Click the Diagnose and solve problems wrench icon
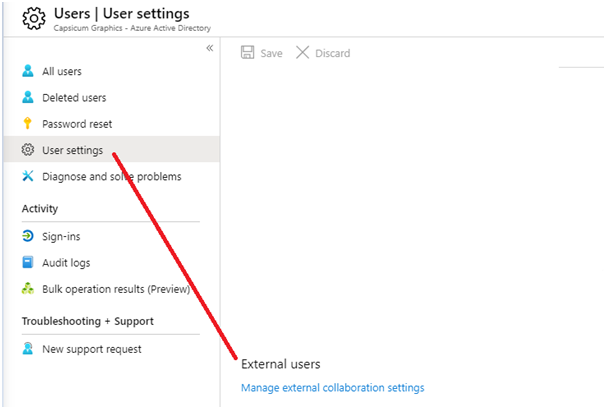This screenshot has width=606, height=409. (28, 176)
